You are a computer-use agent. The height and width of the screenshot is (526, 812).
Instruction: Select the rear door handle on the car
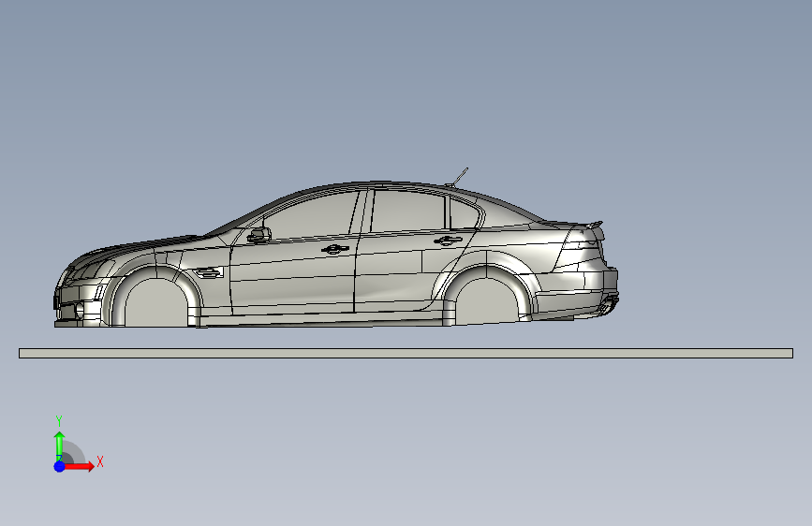click(x=448, y=241)
